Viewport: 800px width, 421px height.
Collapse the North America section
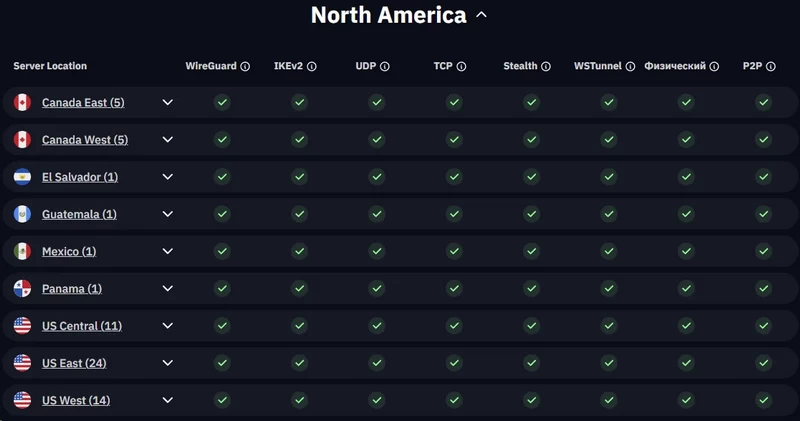coord(481,15)
